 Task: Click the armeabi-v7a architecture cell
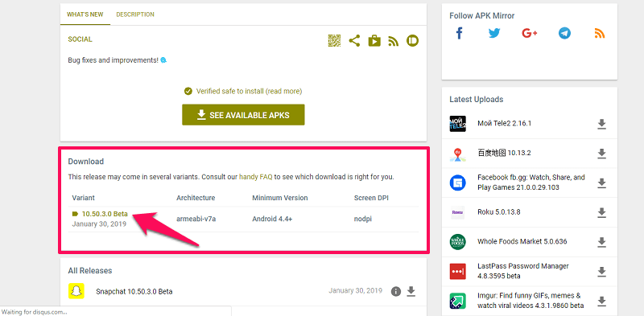196,219
